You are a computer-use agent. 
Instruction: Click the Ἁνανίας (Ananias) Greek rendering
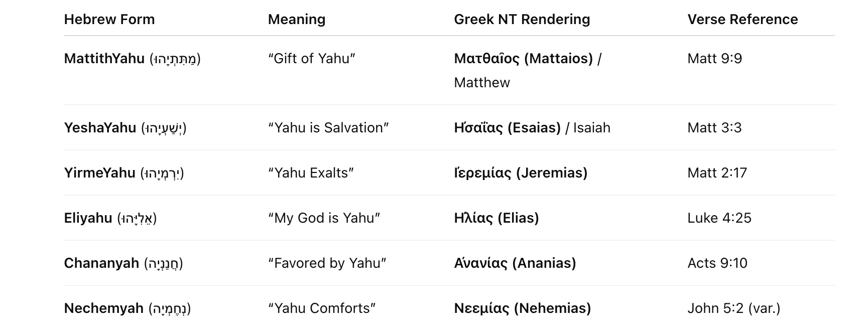(x=515, y=263)
